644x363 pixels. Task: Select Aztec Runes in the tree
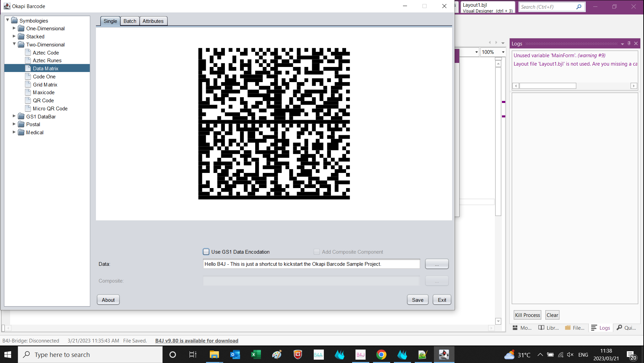[47, 61]
